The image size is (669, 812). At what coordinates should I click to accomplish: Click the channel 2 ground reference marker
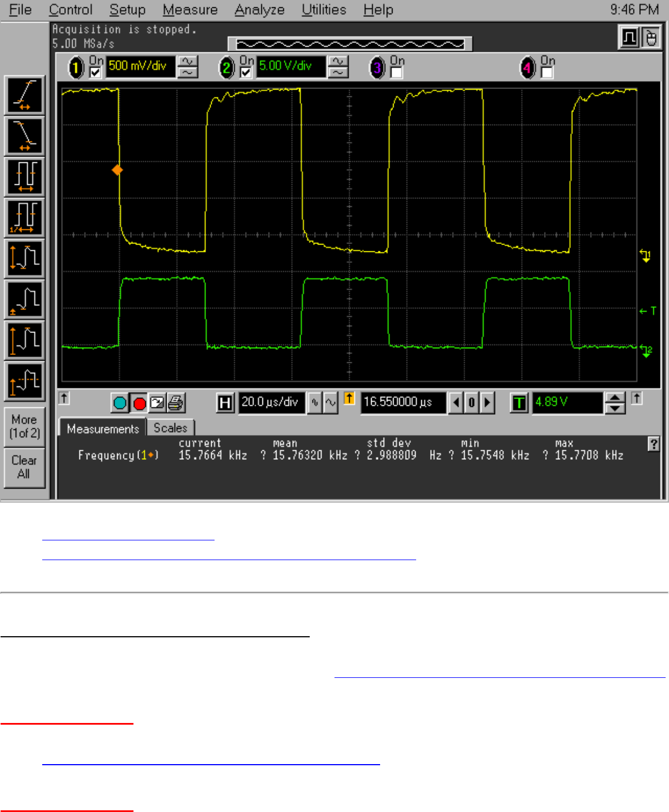pyautogui.click(x=646, y=351)
